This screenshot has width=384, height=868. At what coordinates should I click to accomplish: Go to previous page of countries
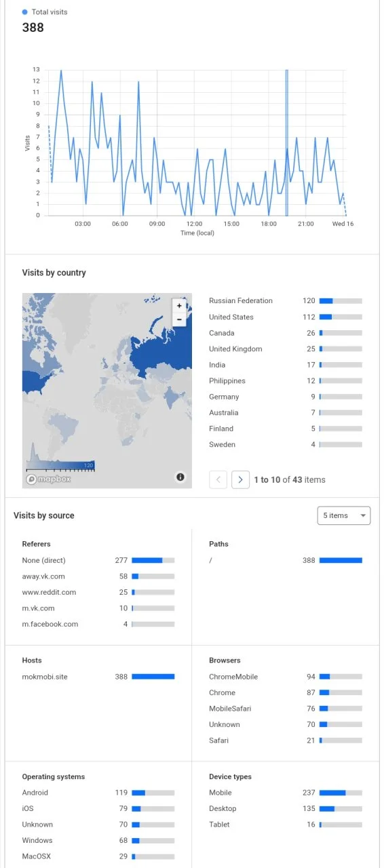tap(218, 479)
